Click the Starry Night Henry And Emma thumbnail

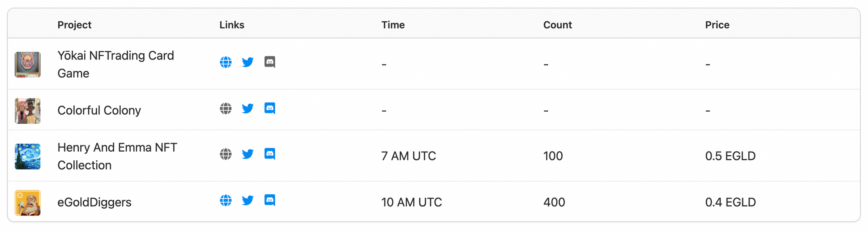pyautogui.click(x=28, y=156)
